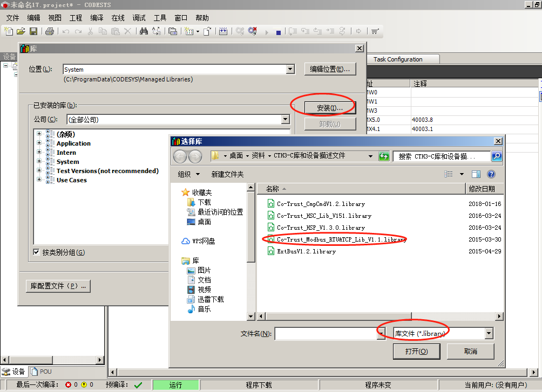Click the 库配置文件 (P)... button

58,286
